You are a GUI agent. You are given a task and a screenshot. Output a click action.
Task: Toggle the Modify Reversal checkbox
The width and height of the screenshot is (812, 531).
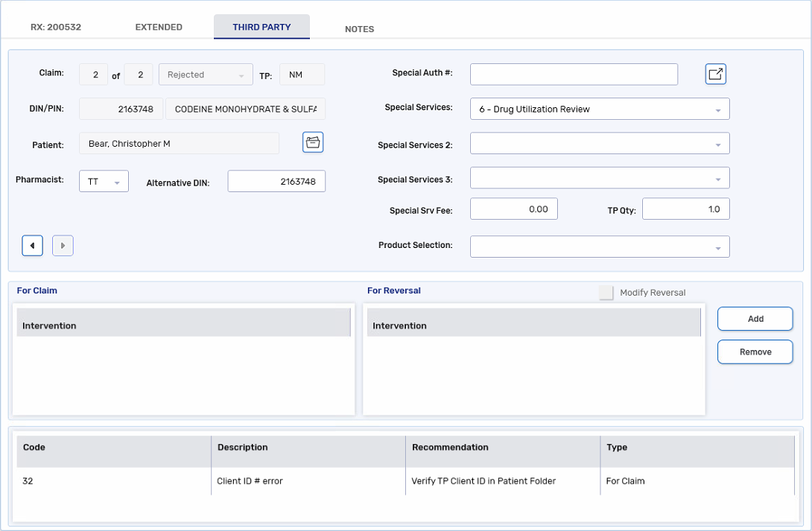(606, 293)
